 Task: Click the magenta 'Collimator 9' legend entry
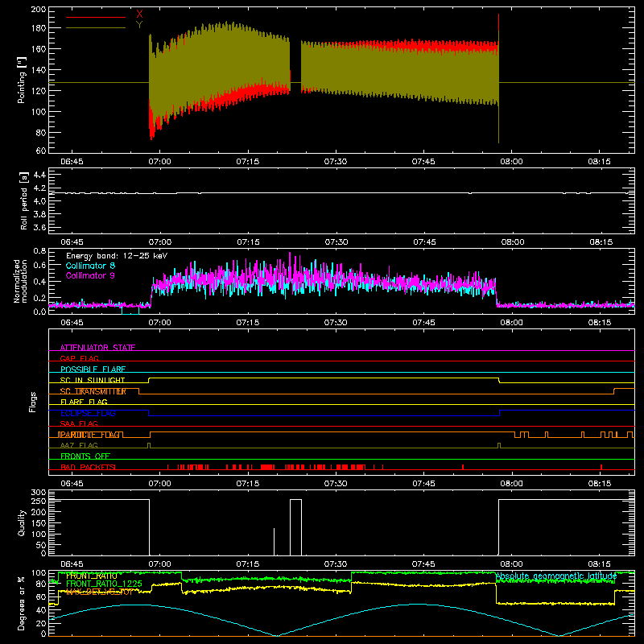click(90, 275)
